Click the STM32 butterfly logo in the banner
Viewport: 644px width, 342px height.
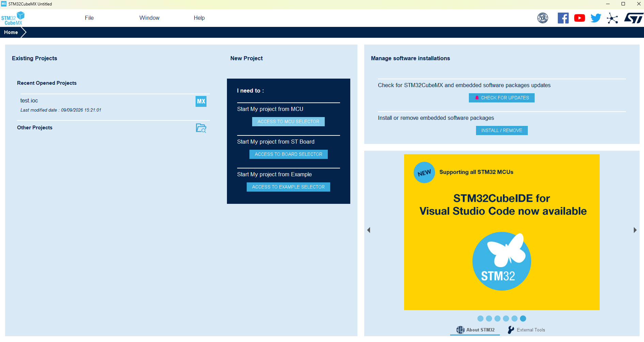click(502, 261)
